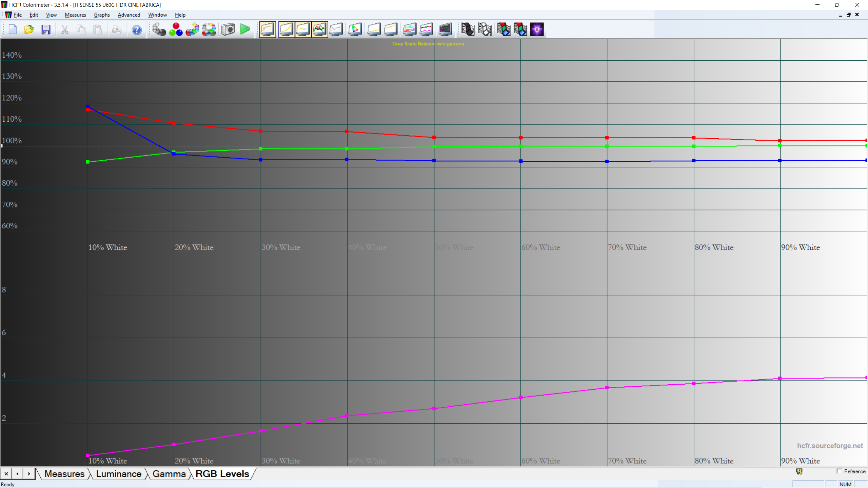Screen dimensions: 868x488
Task: Click the save floppy disk icon
Action: (46, 29)
